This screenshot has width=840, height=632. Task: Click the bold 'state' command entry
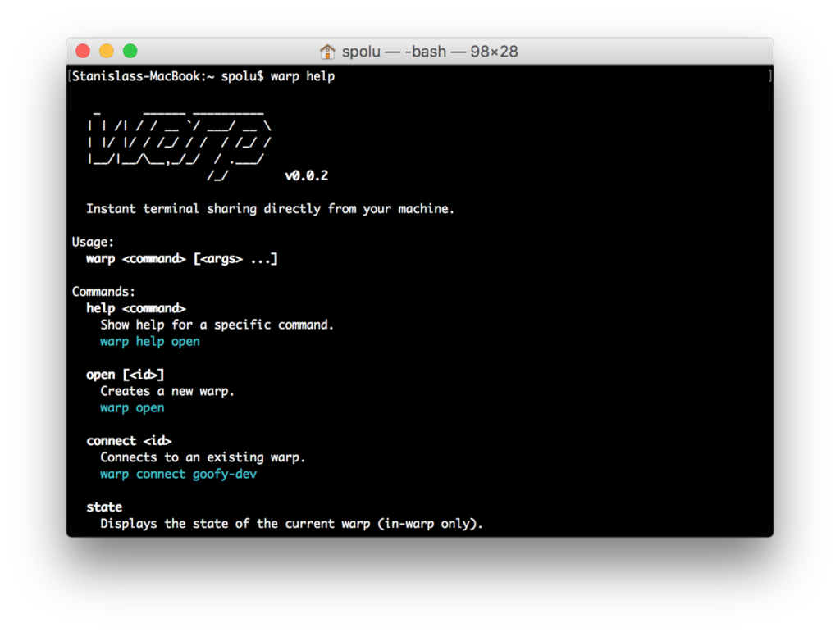coord(104,507)
